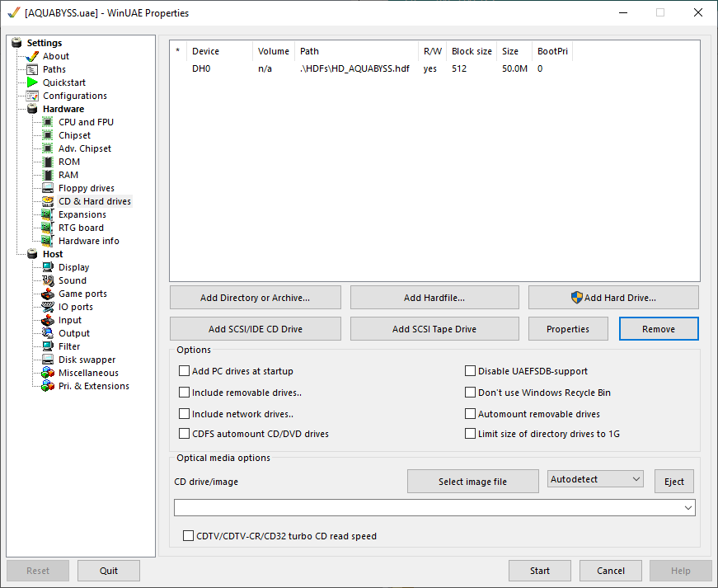Screen dimensions: 718x588
Task: Click Select image file button
Action: click(472, 482)
